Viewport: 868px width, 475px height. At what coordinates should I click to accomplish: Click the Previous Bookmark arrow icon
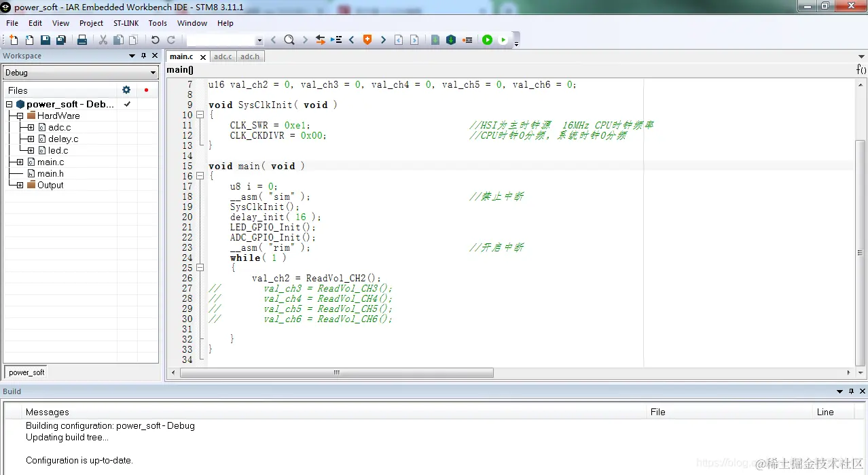coord(352,40)
